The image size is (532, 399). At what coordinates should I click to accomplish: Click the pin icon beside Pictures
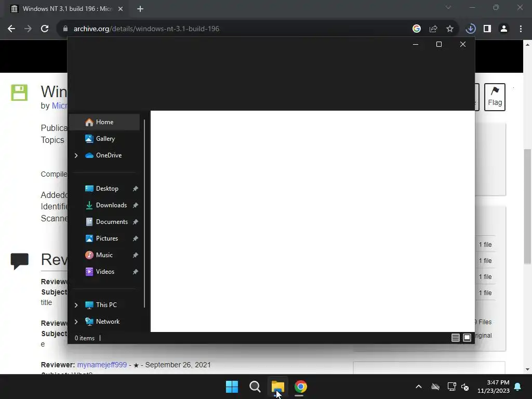click(x=136, y=238)
